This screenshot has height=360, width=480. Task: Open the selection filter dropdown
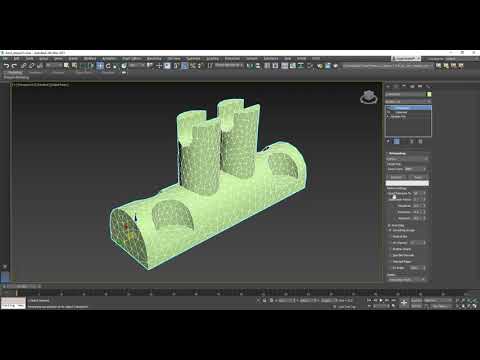(x=53, y=66)
